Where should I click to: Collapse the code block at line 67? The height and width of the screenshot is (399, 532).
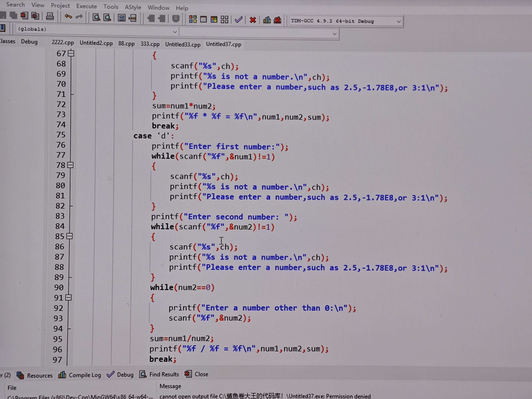pos(71,53)
